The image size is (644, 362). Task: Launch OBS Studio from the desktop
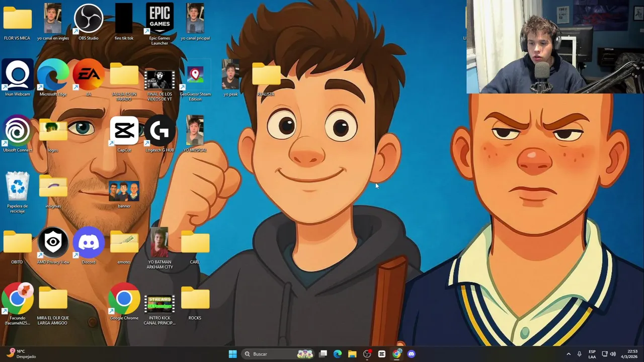click(x=89, y=22)
